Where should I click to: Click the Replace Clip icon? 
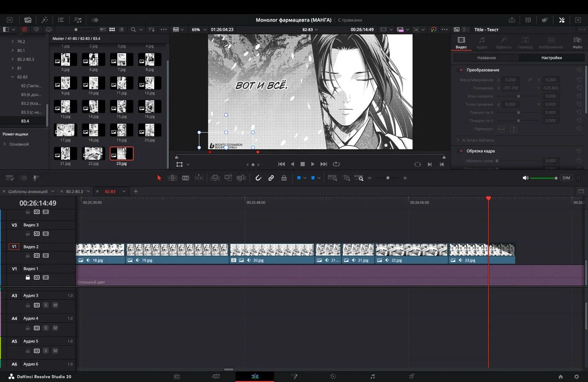click(242, 178)
